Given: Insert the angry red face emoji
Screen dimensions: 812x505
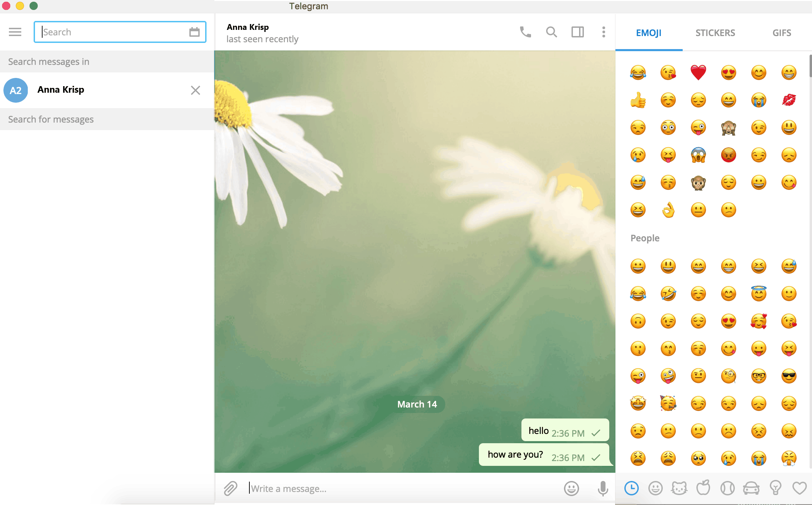Looking at the screenshot, I should pos(728,155).
